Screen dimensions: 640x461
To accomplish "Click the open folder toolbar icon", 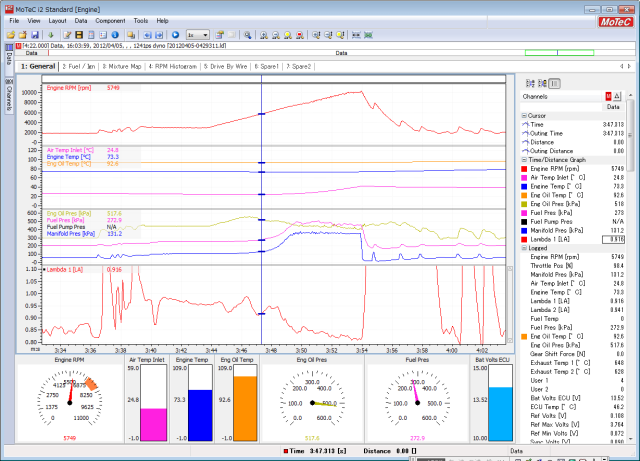I will (11, 35).
